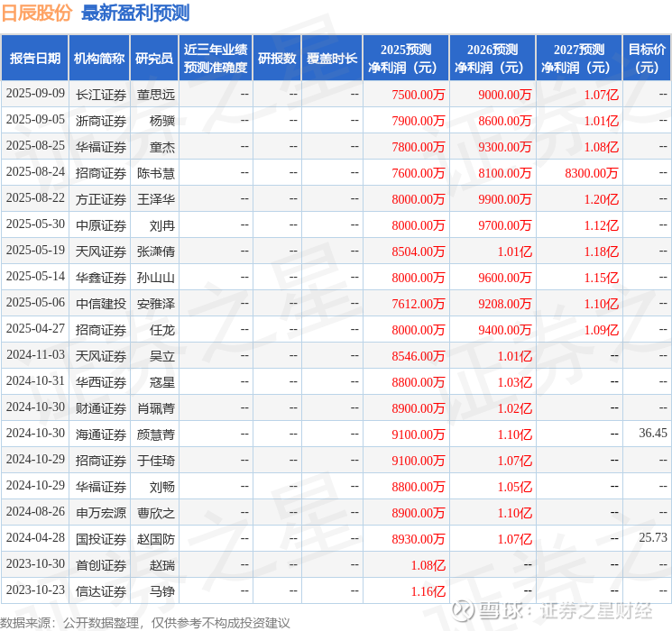Click analyst name 童杰
This screenshot has width=672, height=631.
coord(162,147)
